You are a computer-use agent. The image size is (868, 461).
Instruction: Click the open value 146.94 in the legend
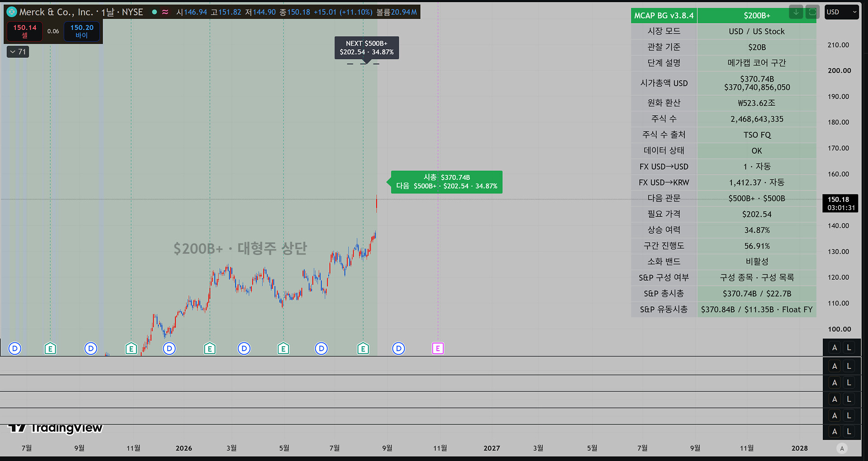coord(195,12)
